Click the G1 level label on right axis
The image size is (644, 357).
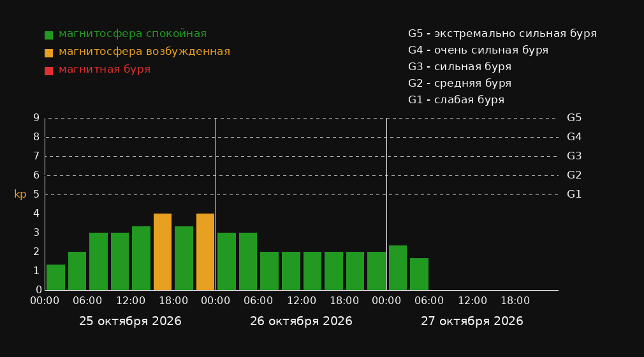tap(574, 194)
